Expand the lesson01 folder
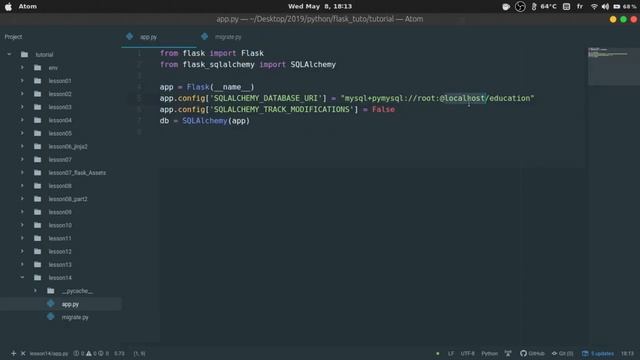 [22, 80]
